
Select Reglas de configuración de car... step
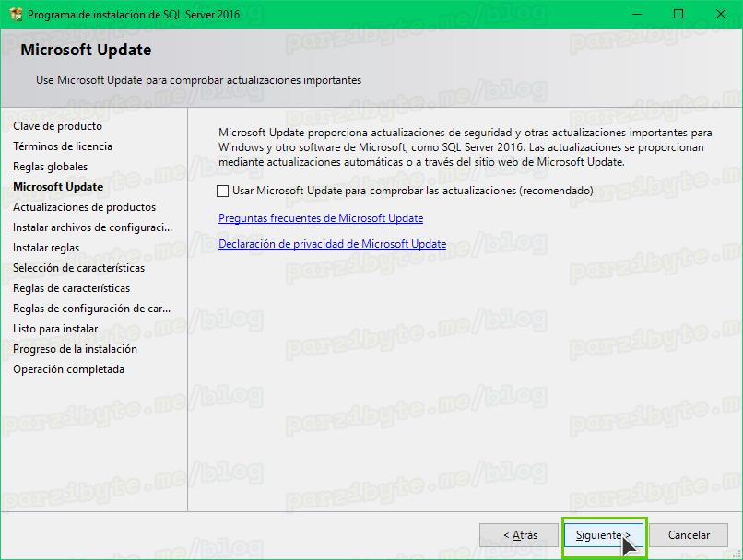tap(91, 309)
